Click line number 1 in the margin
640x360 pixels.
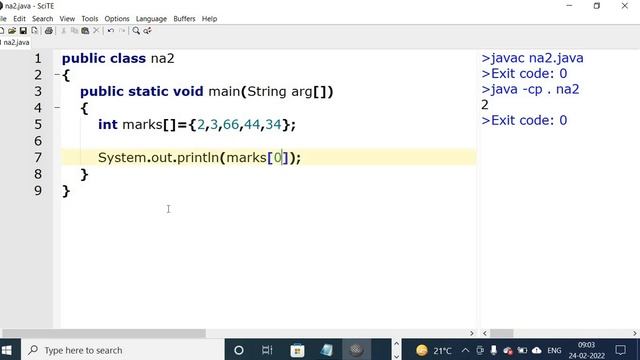[x=38, y=58]
